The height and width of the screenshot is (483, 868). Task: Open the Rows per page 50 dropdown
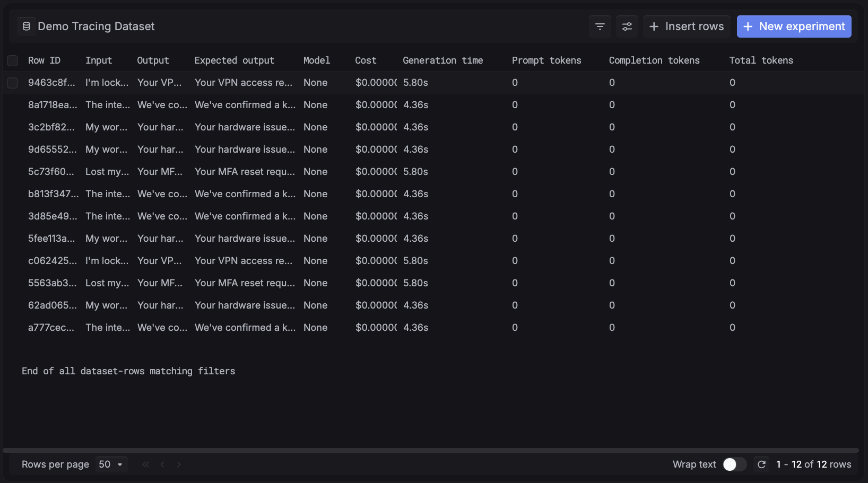point(111,464)
